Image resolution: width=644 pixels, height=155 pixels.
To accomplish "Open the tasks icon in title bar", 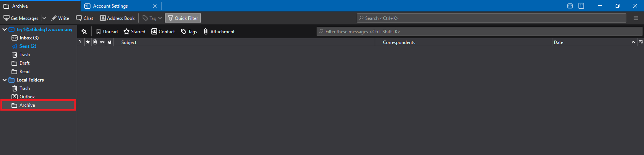I will [582, 6].
